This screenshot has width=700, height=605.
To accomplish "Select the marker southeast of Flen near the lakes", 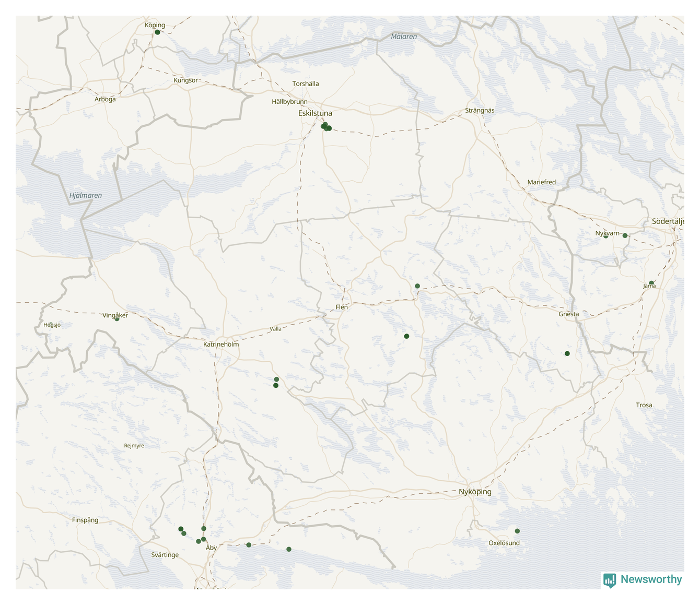I will point(406,336).
